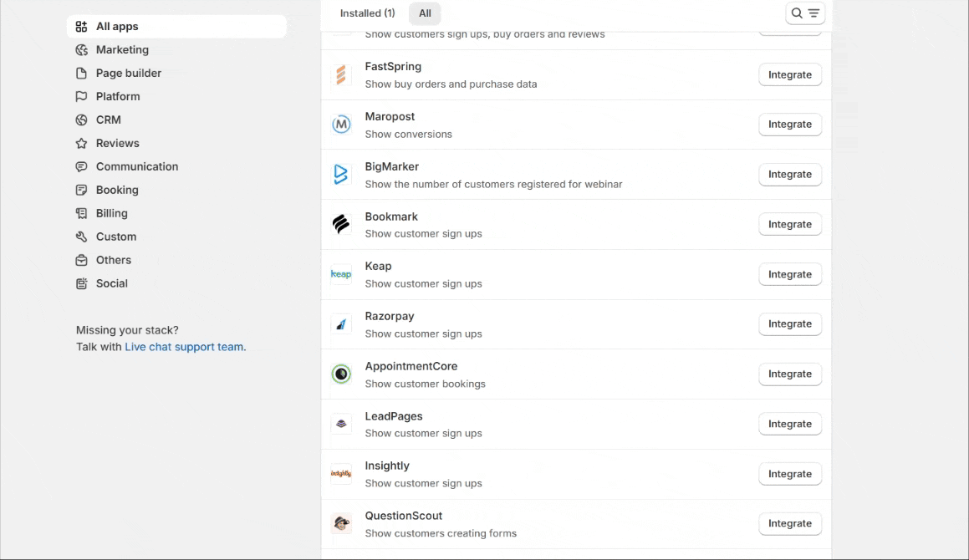Switch to the Installed (1) tab
Viewport: 969px width, 560px height.
[x=367, y=13]
